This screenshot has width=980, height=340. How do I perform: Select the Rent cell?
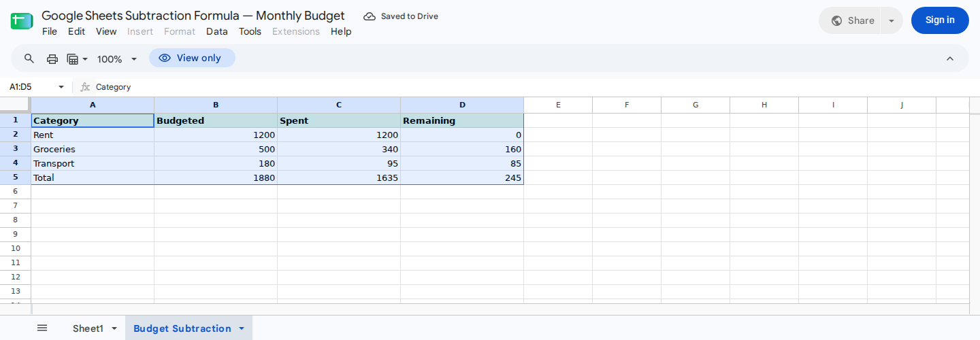point(93,135)
